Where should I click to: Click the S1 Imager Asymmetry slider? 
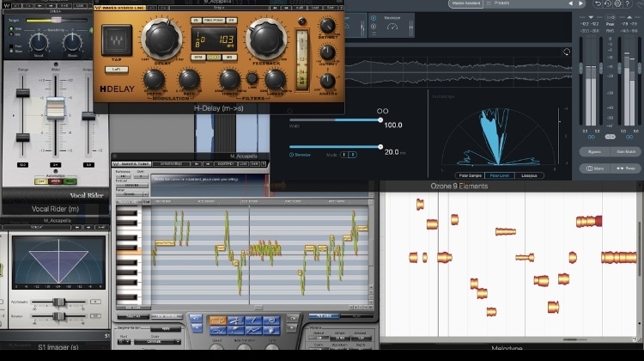58,303
